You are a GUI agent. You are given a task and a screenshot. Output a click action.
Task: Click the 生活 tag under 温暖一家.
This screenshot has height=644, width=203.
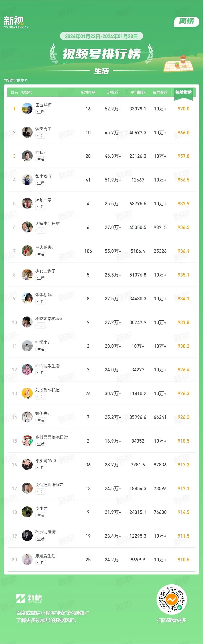point(41,207)
